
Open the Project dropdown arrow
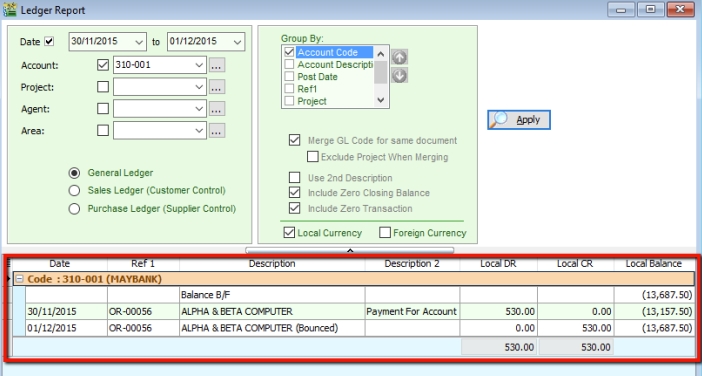point(199,87)
